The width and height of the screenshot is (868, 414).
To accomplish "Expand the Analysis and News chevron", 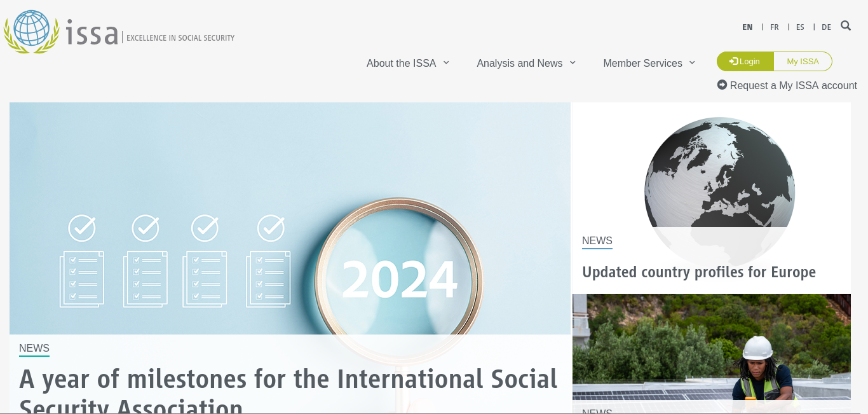I will coord(573,62).
